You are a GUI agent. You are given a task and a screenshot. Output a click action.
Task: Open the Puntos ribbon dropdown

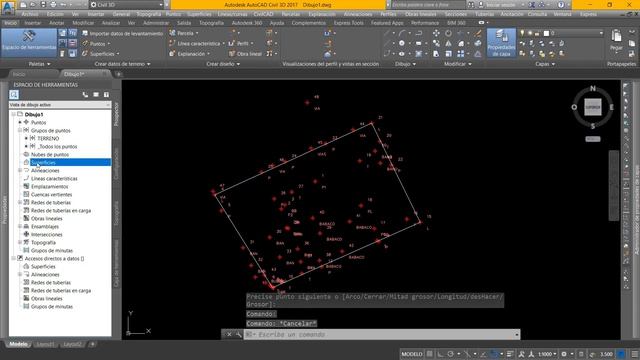(x=96, y=44)
